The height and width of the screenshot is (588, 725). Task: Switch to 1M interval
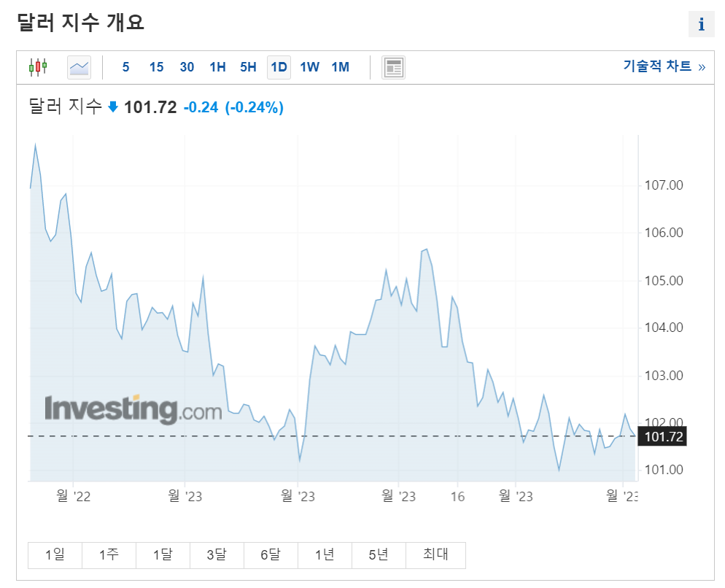340,67
